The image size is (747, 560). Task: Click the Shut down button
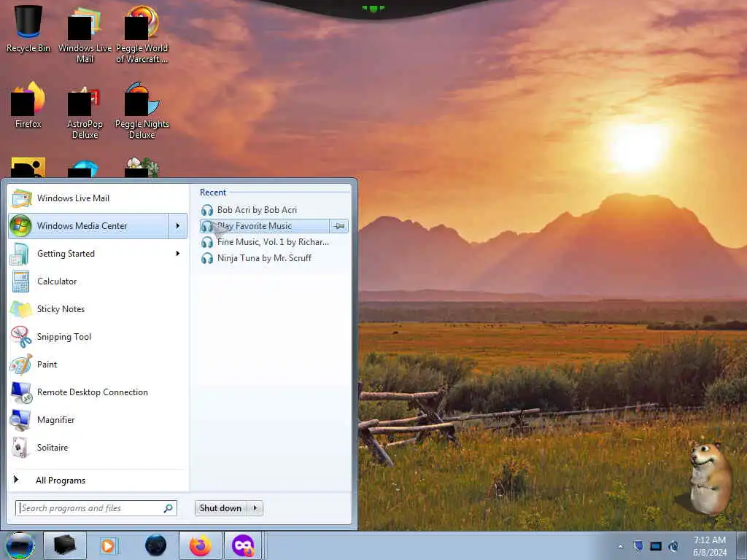click(x=220, y=508)
